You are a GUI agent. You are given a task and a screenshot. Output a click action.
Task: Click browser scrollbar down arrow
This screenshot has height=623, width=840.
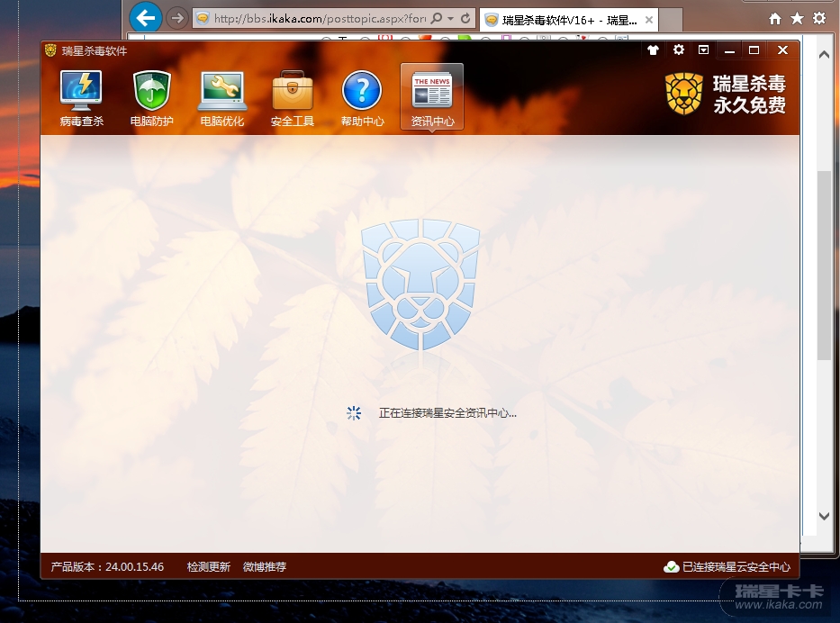tap(824, 516)
